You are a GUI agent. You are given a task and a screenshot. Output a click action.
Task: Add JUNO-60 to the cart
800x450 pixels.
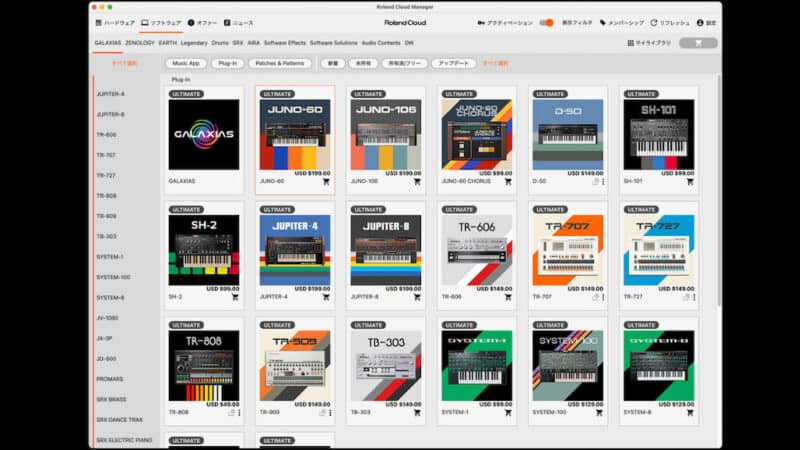pos(326,182)
